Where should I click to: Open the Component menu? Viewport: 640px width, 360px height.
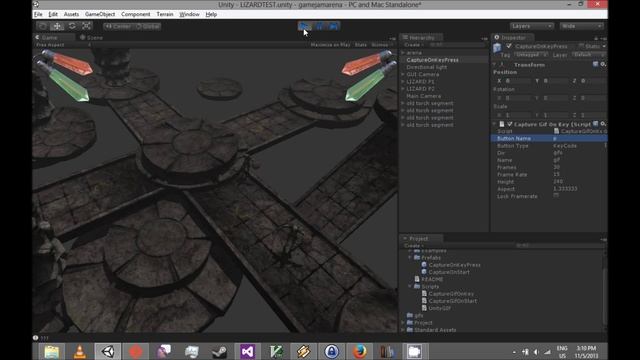[x=136, y=14]
